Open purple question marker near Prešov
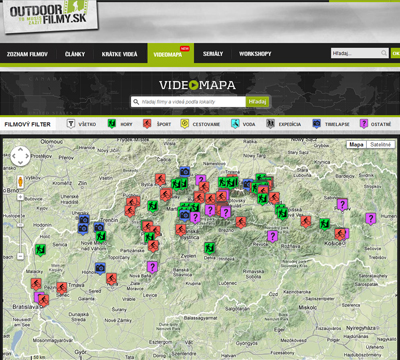The image size is (400, 360). coord(342,205)
